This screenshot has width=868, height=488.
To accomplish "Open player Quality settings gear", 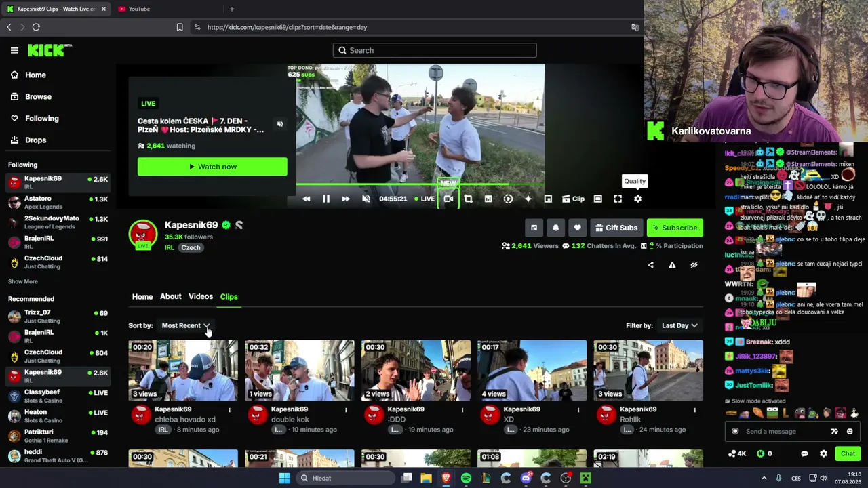I will click(637, 199).
